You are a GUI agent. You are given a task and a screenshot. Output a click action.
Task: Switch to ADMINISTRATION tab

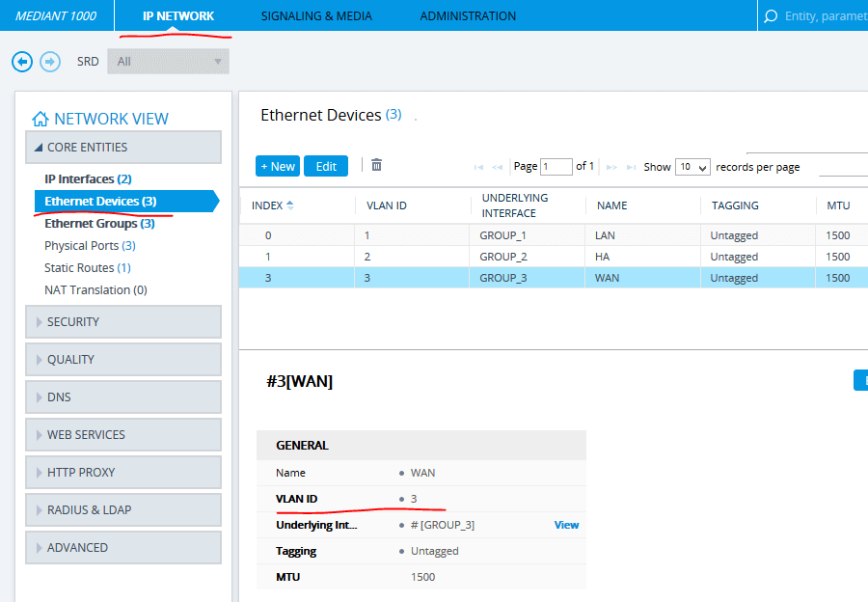[468, 16]
